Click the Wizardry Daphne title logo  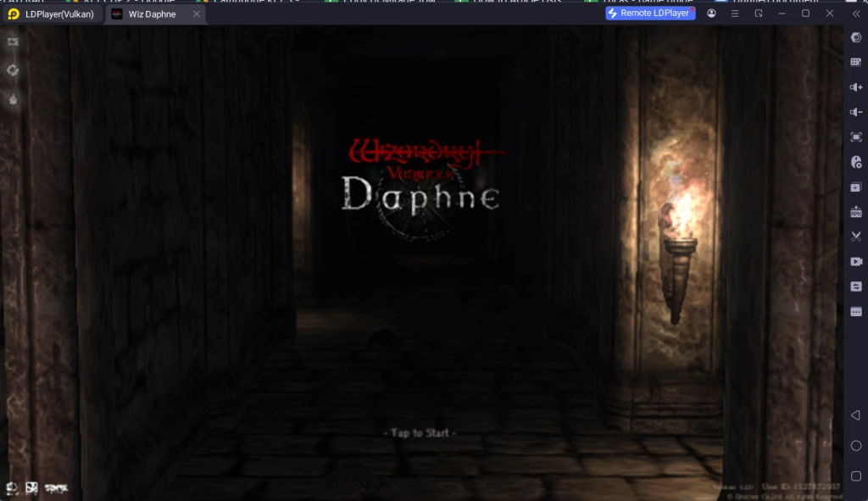click(423, 188)
